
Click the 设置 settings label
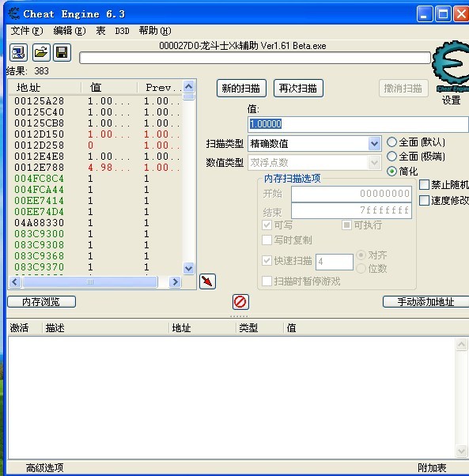(451, 100)
